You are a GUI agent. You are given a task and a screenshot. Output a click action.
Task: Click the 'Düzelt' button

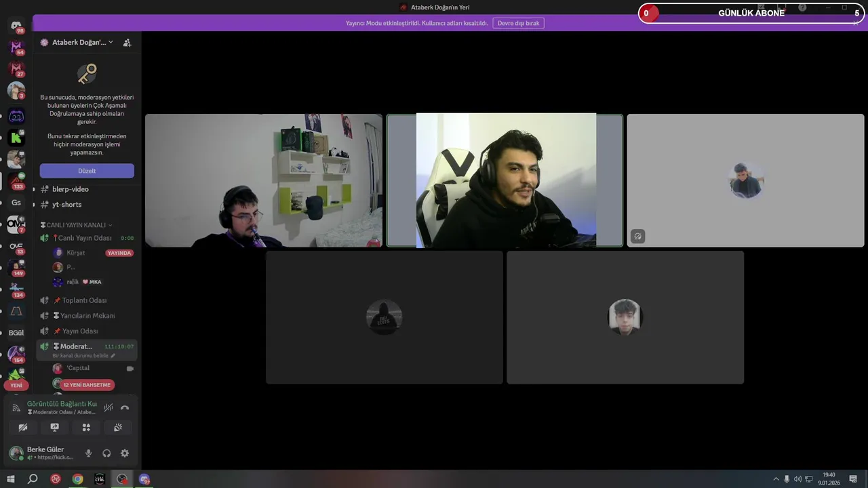point(87,171)
